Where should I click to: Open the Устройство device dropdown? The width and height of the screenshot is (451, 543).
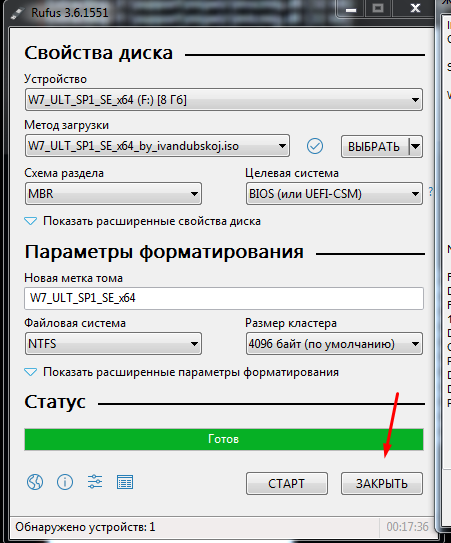(x=224, y=100)
